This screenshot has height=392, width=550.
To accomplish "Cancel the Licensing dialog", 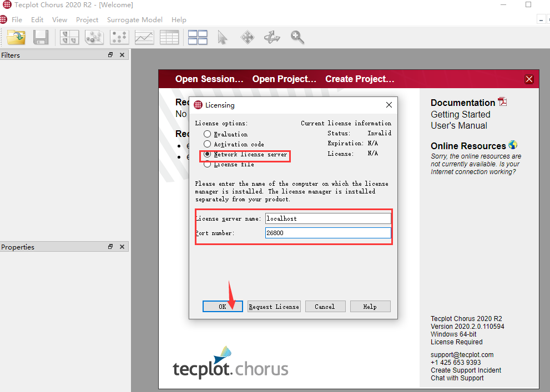I will click(325, 307).
